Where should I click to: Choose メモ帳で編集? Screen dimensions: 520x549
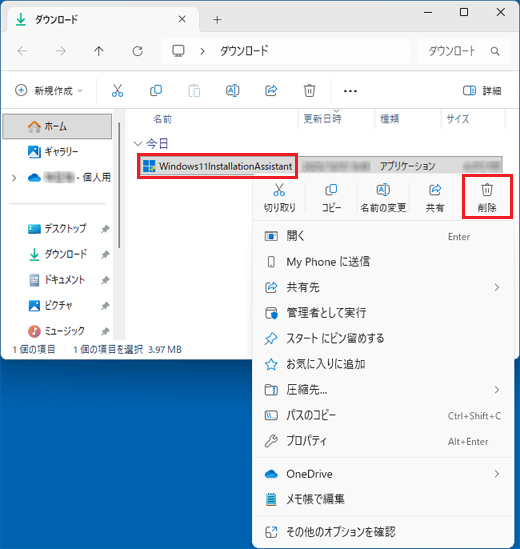click(x=383, y=499)
